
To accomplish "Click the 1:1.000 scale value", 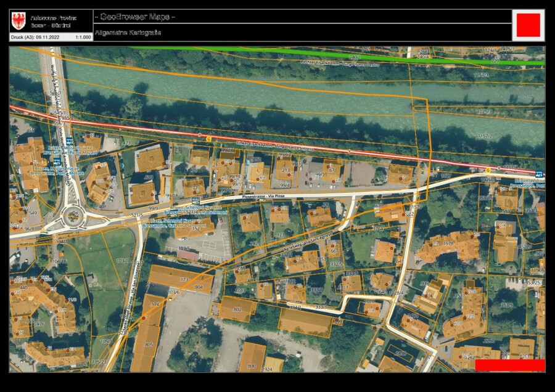I will pos(83,38).
